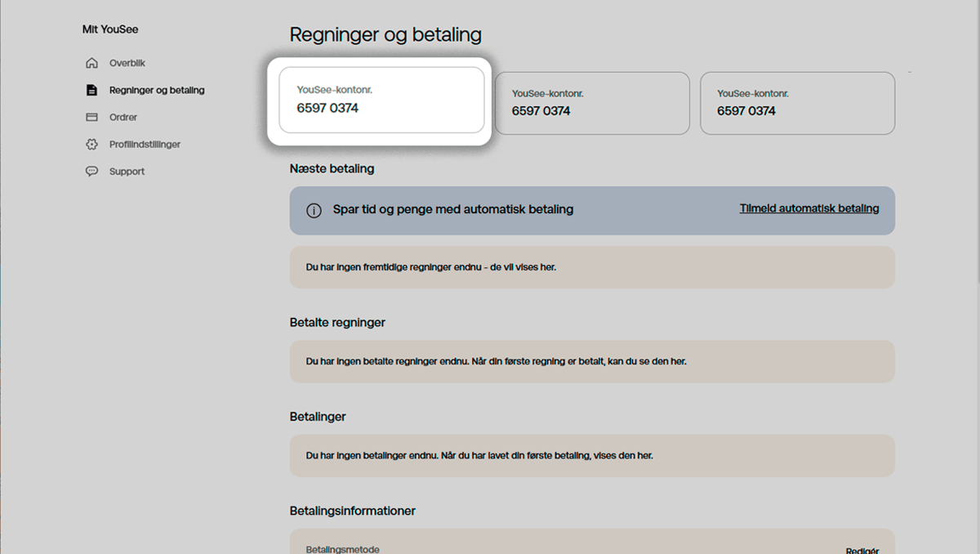
Task: Open Support via the speech bubble icon
Action: point(92,171)
